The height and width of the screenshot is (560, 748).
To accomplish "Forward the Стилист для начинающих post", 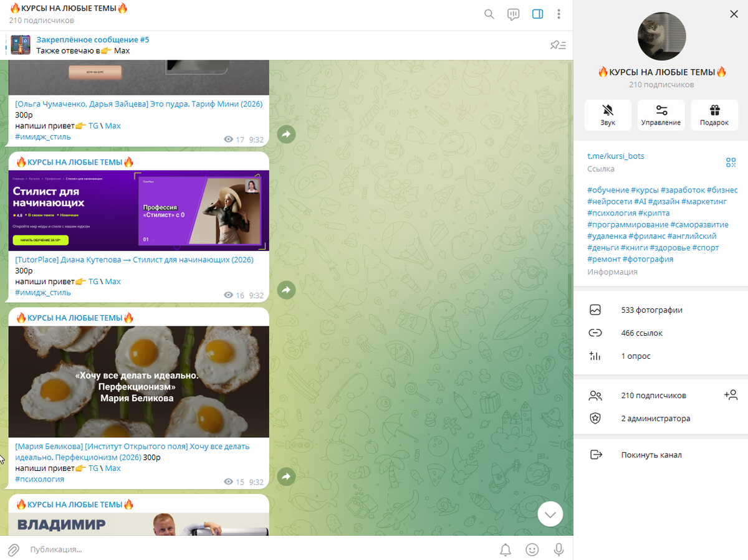I will [286, 290].
